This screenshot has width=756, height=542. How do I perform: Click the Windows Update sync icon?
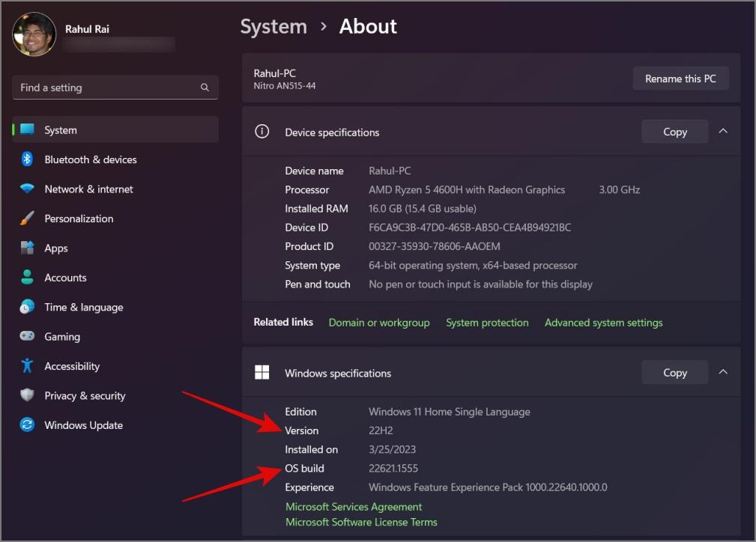coord(27,424)
